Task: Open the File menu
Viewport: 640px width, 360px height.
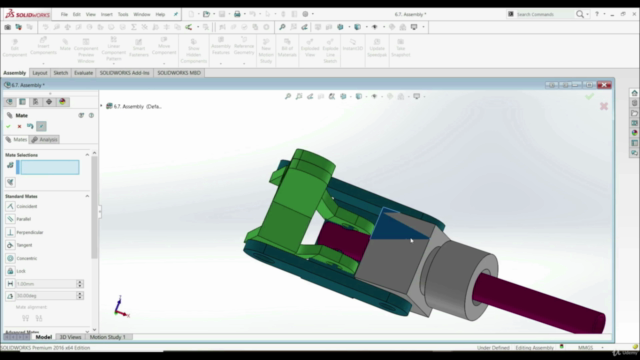Action: [x=64, y=14]
